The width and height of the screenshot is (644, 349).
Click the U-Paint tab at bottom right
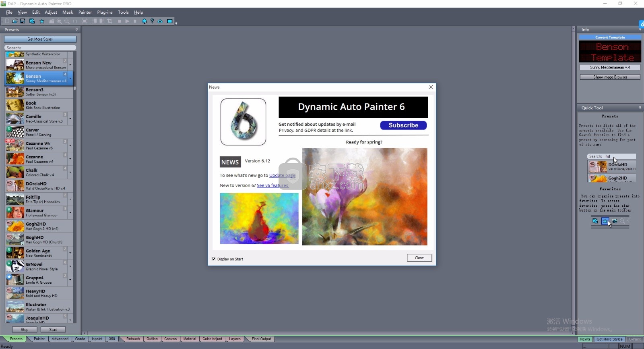pos(635,339)
